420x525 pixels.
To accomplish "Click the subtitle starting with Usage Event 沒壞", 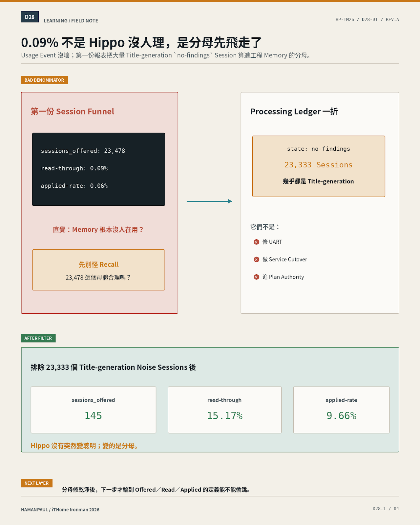I will (166, 55).
